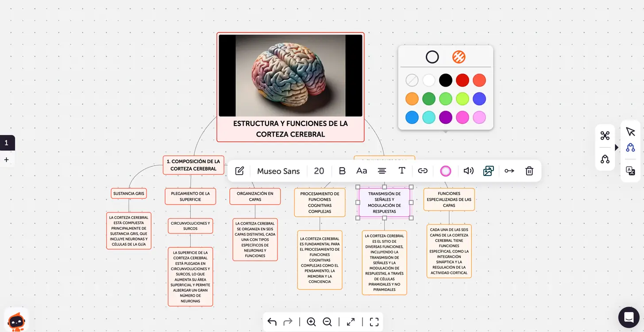This screenshot has height=332, width=644.
Task: Undo the last action
Action: [x=272, y=322]
